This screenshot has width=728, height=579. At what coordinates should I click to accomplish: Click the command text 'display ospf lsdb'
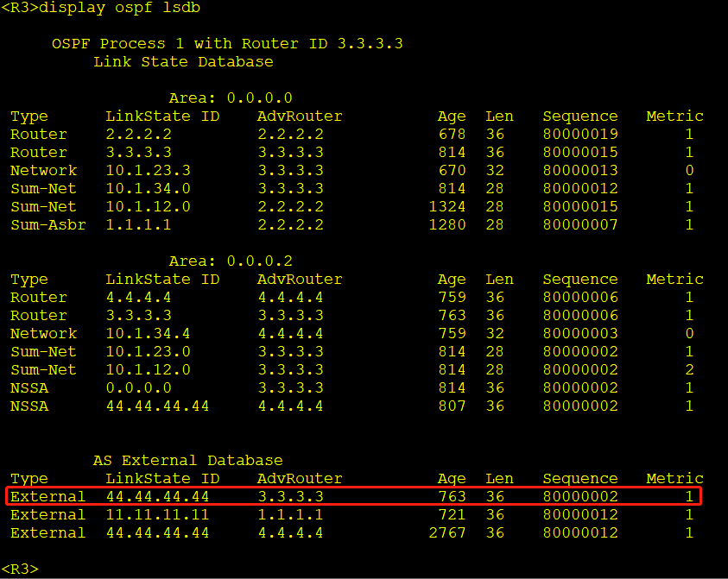click(x=119, y=9)
